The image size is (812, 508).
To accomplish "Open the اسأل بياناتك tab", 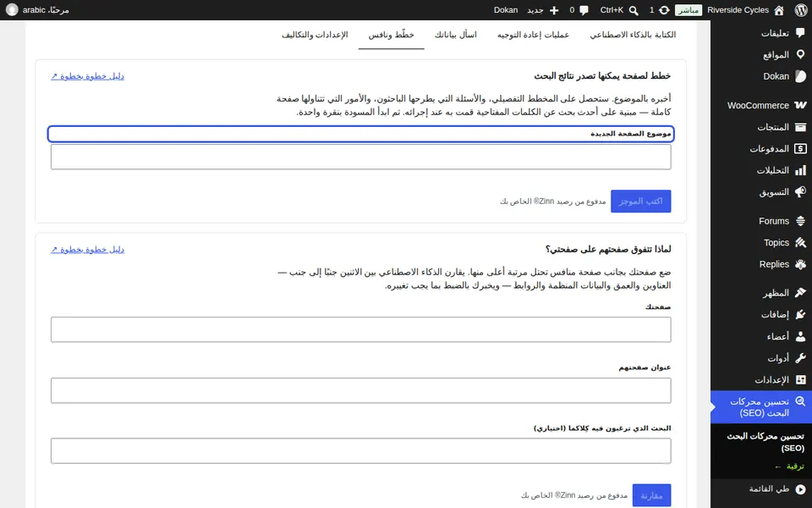I will pyautogui.click(x=455, y=35).
